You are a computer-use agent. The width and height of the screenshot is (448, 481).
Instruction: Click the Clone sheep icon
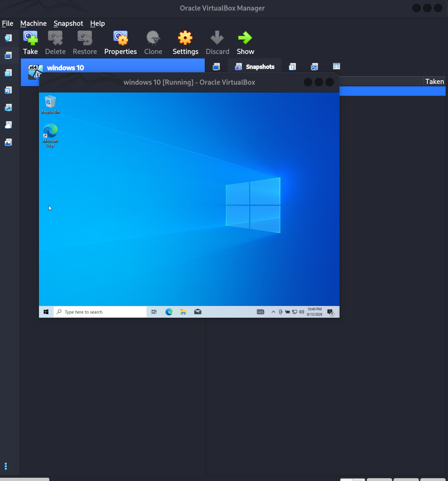pyautogui.click(x=153, y=38)
